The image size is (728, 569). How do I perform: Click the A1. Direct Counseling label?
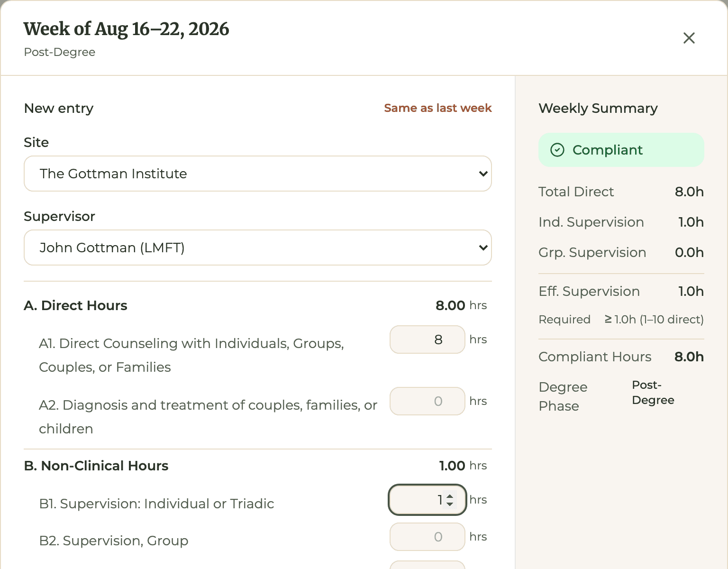coord(191,355)
